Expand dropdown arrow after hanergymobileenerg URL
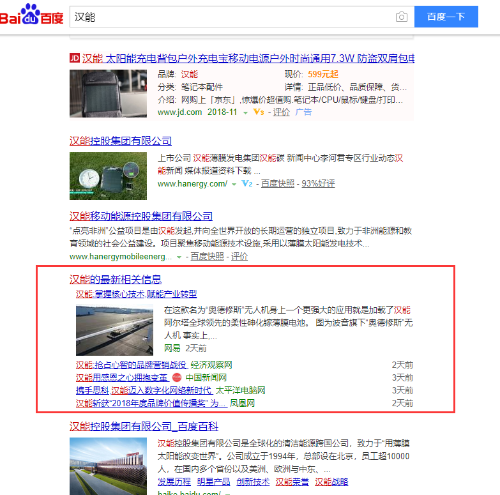 (179, 257)
